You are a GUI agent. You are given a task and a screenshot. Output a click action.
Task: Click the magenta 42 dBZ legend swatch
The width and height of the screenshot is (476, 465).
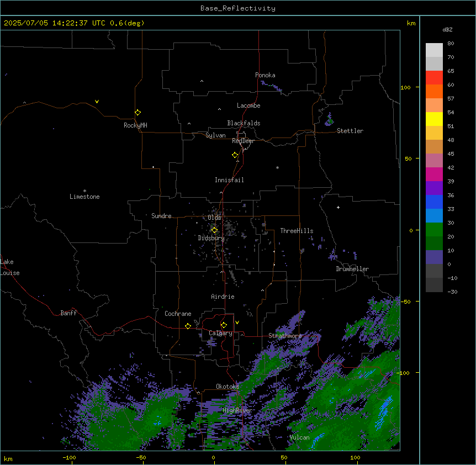[x=434, y=174]
